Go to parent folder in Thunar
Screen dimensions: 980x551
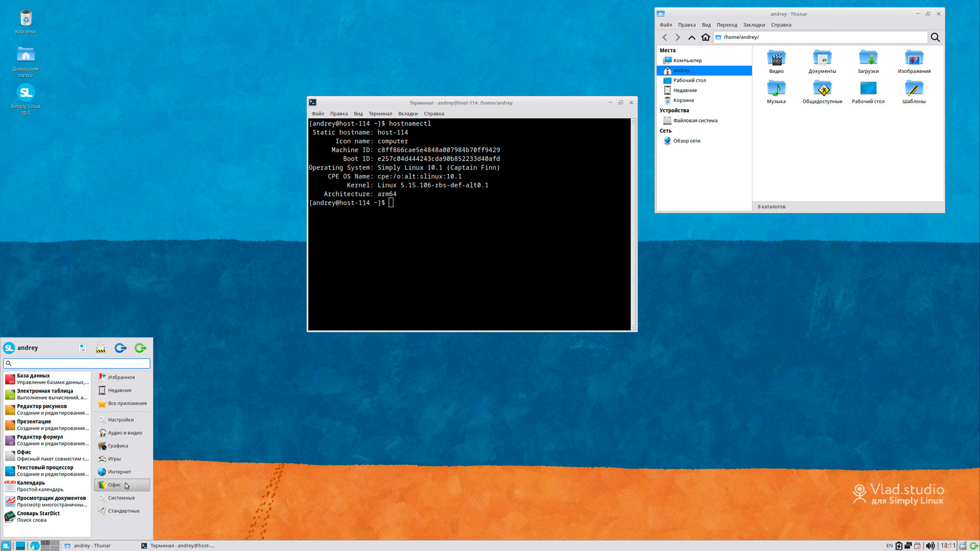tap(692, 37)
